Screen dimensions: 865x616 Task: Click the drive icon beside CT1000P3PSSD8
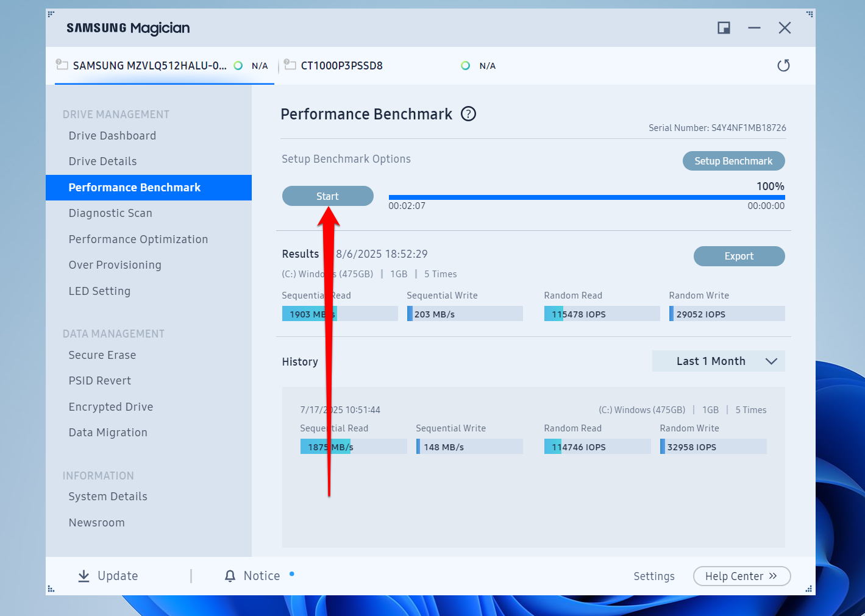[x=290, y=64]
